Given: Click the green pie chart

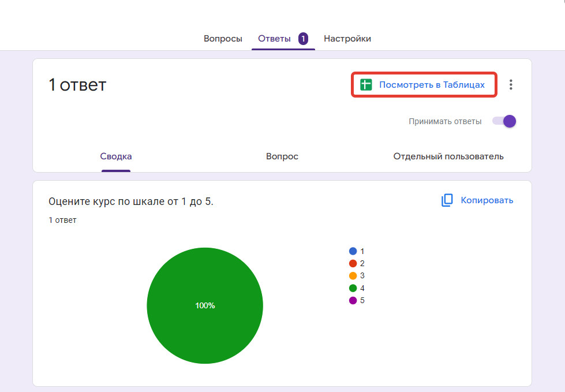Looking at the screenshot, I should 205,305.
